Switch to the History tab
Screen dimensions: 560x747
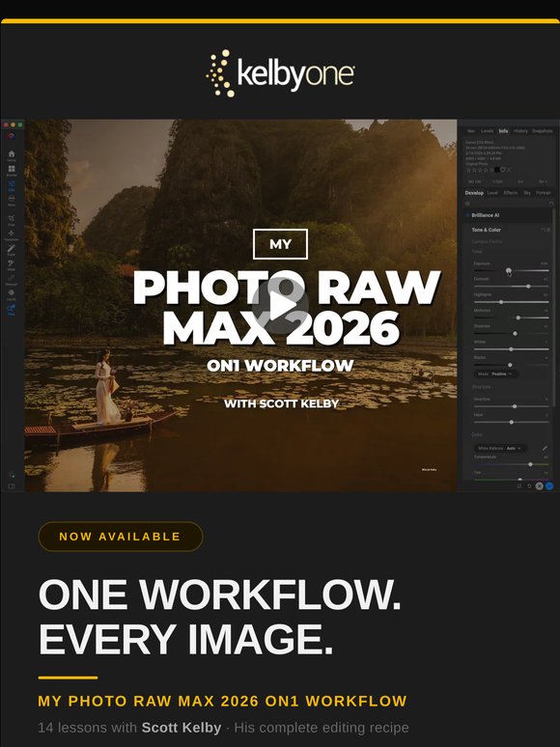[520, 131]
